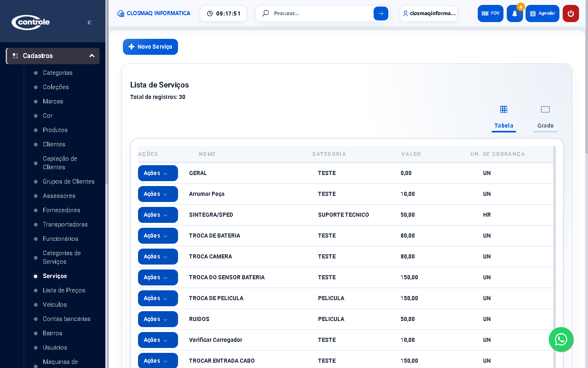Open Ações dropdown for TROCAR ENTRADA CABO

(x=158, y=360)
